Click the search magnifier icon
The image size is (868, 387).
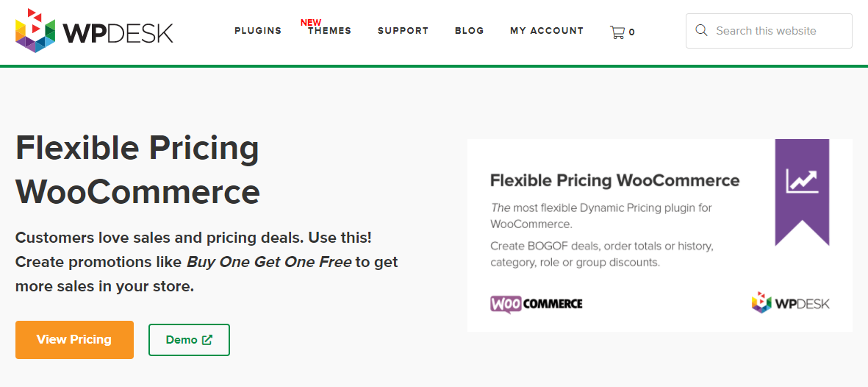tap(701, 30)
